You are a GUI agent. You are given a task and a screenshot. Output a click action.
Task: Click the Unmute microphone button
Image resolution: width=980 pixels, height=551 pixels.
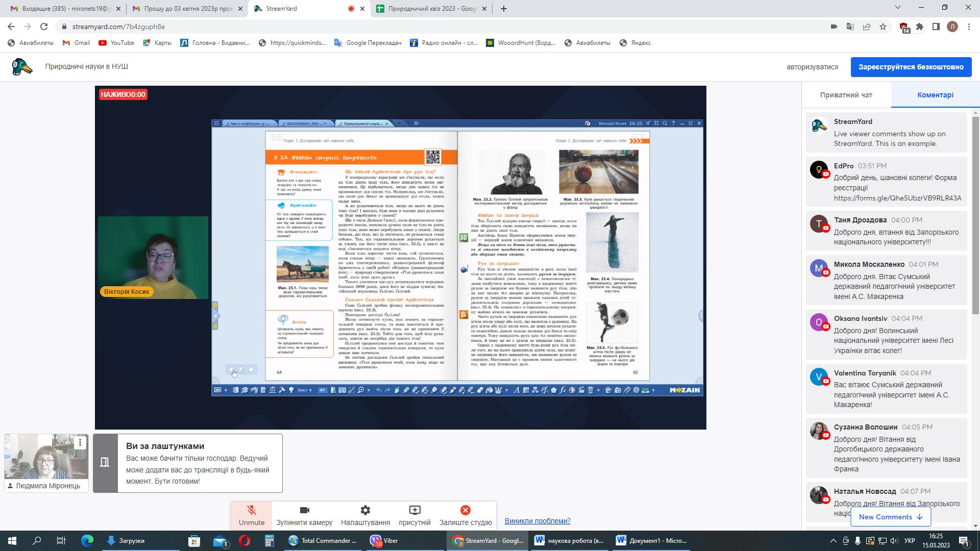pos(251,515)
